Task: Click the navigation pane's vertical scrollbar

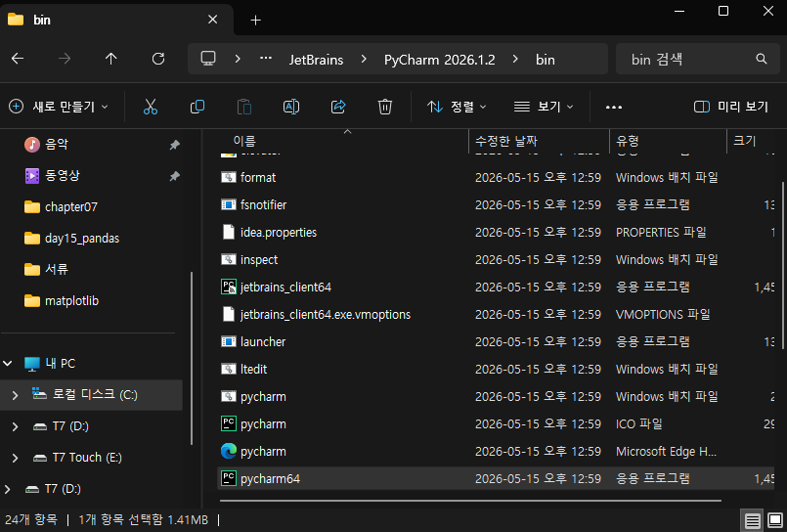Action: (192, 358)
